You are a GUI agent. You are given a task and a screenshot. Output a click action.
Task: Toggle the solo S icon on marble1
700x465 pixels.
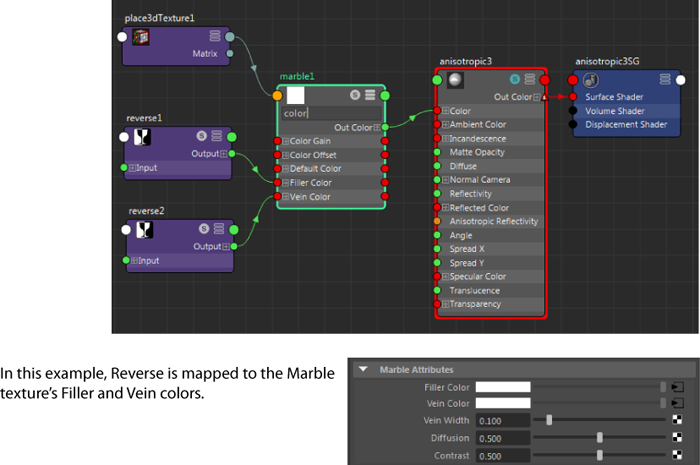pos(355,95)
